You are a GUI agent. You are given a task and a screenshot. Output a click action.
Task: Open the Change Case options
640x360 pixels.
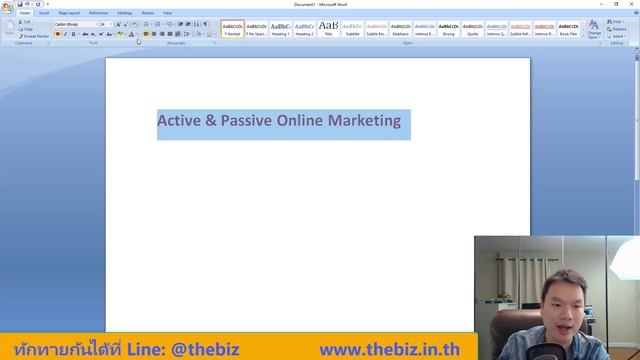(x=109, y=34)
